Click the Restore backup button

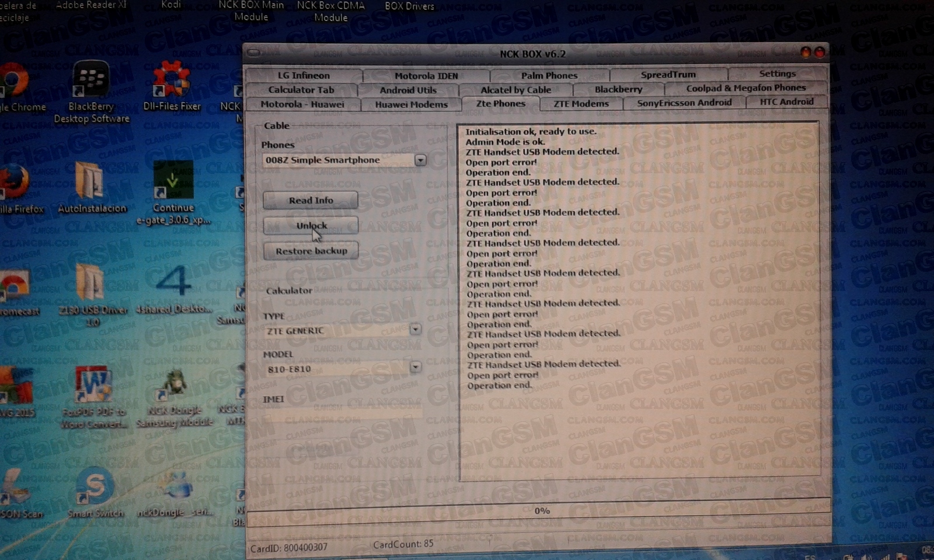click(x=311, y=251)
